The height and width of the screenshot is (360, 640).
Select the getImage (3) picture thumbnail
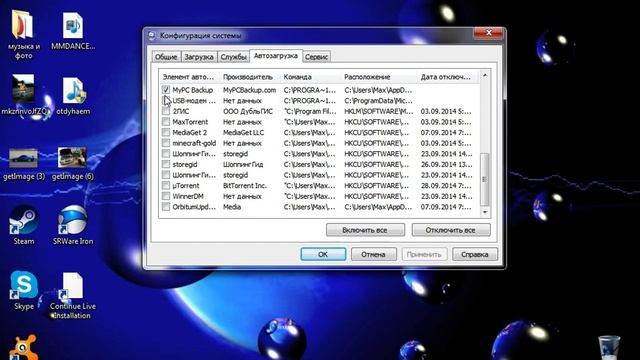(x=23, y=158)
